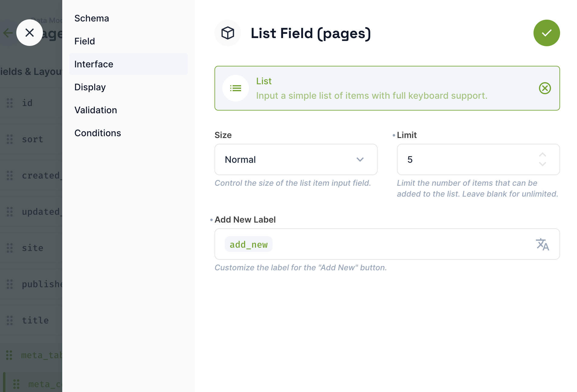The height and width of the screenshot is (392, 577).
Task: Select the List interface card
Action: point(372,88)
